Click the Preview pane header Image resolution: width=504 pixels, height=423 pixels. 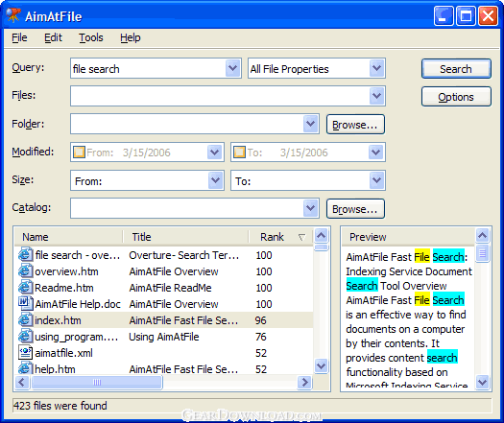click(x=408, y=237)
